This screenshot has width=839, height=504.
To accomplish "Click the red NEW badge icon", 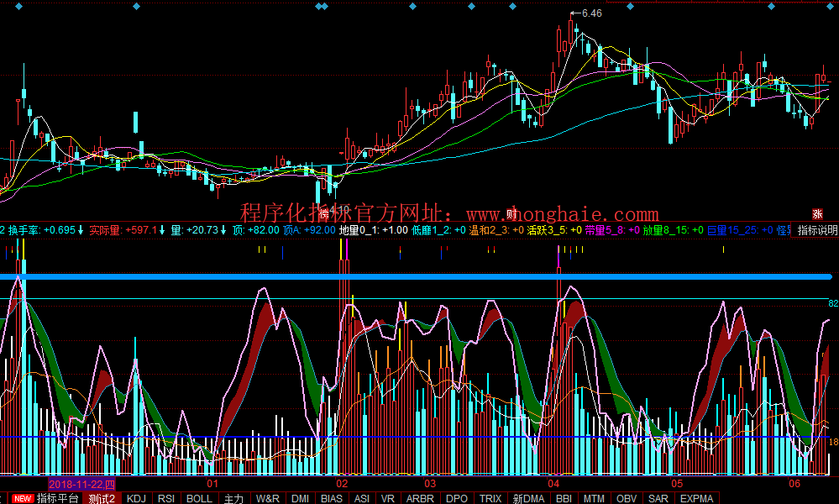I will coord(23,498).
